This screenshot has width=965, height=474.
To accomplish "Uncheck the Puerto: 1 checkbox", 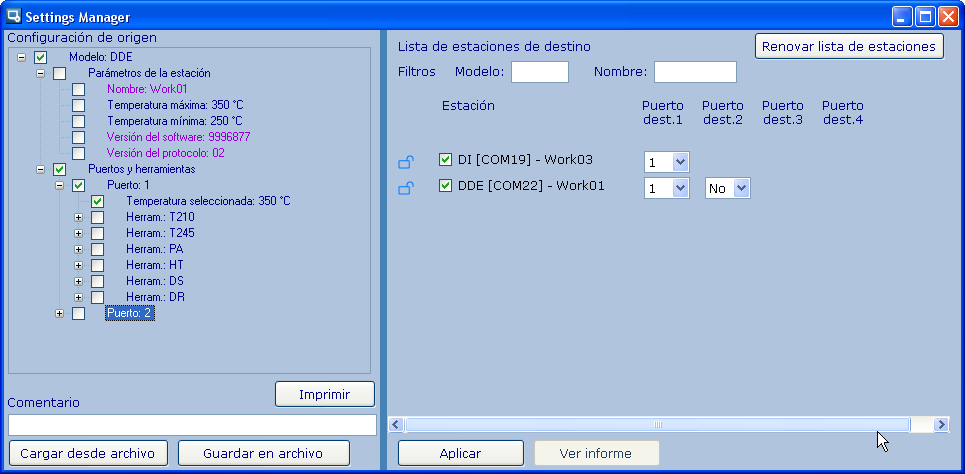I will click(x=79, y=185).
